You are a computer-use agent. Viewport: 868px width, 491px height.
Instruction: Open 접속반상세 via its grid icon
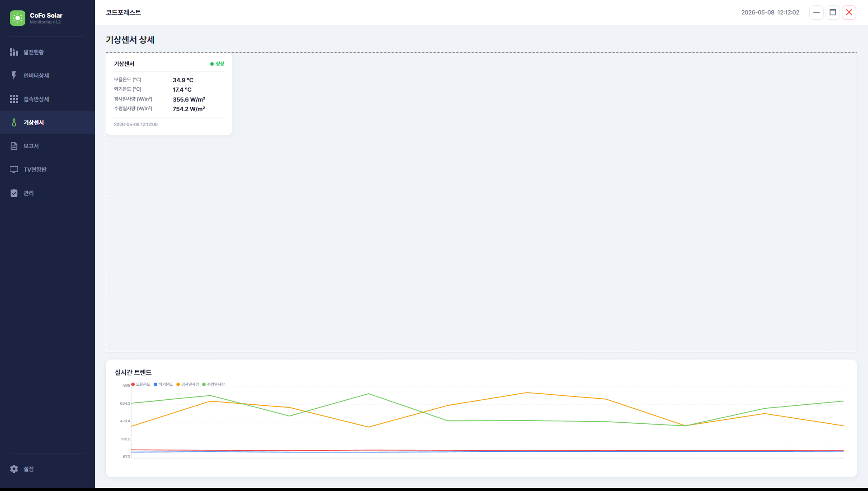point(14,99)
